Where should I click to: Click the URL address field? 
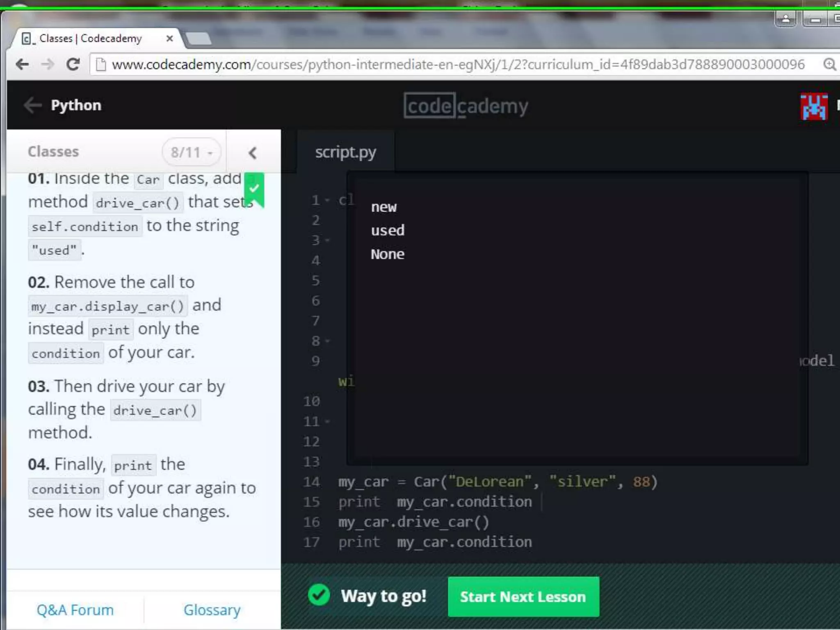click(458, 65)
